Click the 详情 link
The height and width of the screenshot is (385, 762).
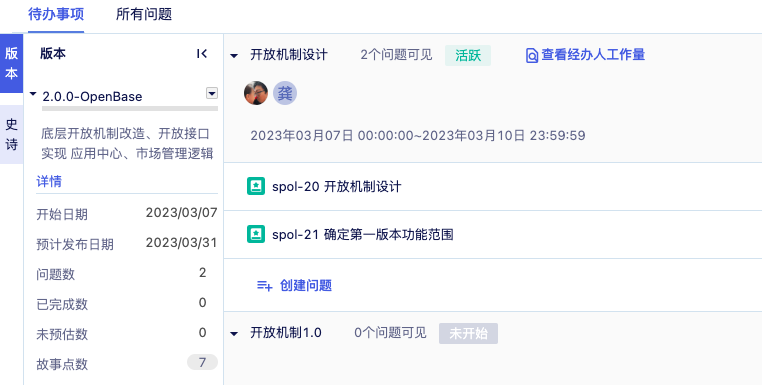49,181
